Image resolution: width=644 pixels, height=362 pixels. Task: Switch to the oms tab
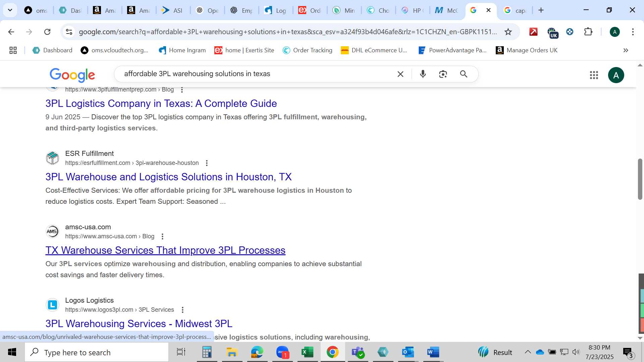point(36,10)
